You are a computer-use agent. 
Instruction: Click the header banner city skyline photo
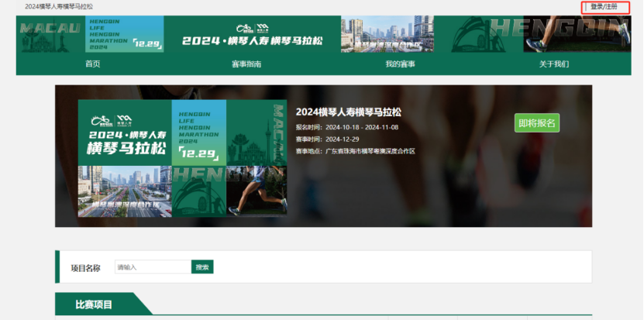387,34
